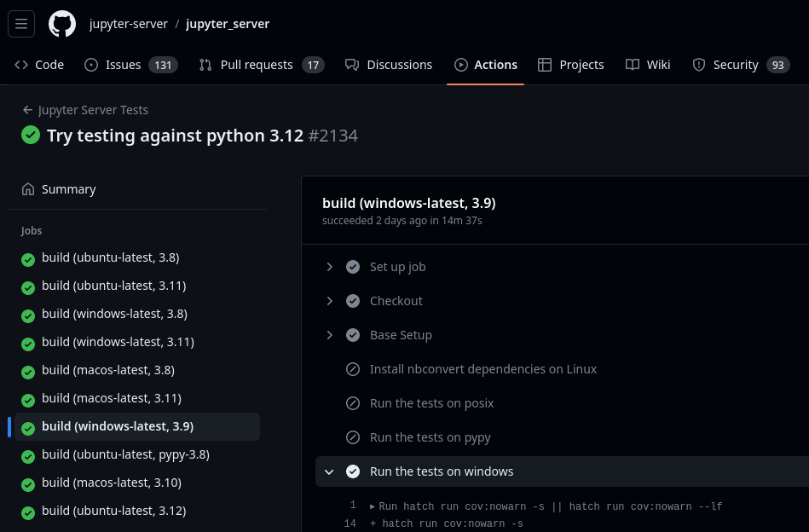Expand the Set up job step
Viewport: 809px width, 532px height.
[x=330, y=266]
